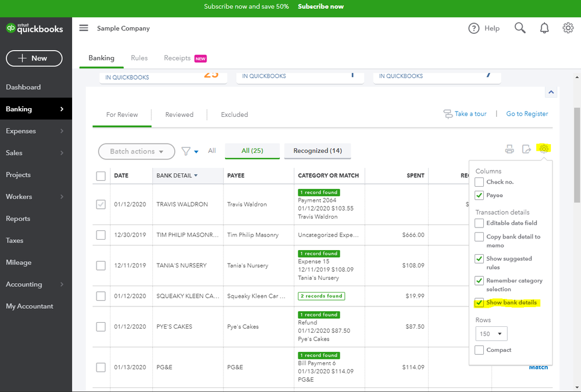Open the Batch actions dropdown
This screenshot has width=581, height=392.
[x=136, y=152]
